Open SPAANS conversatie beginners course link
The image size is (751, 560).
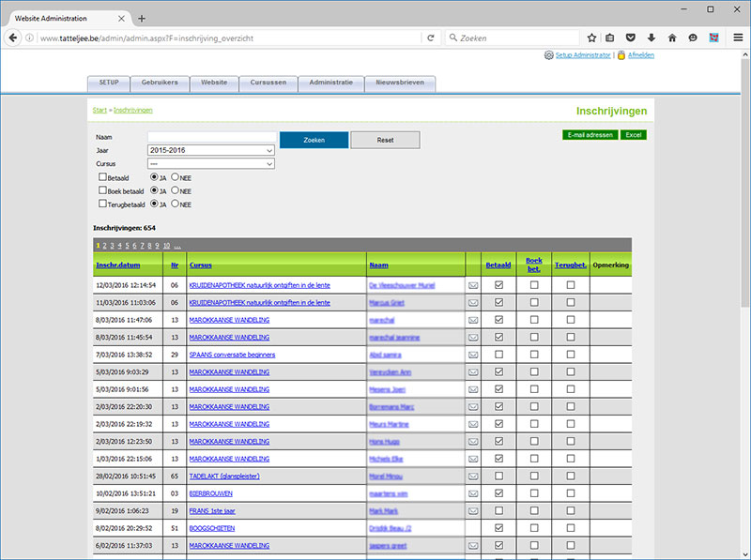(x=232, y=355)
